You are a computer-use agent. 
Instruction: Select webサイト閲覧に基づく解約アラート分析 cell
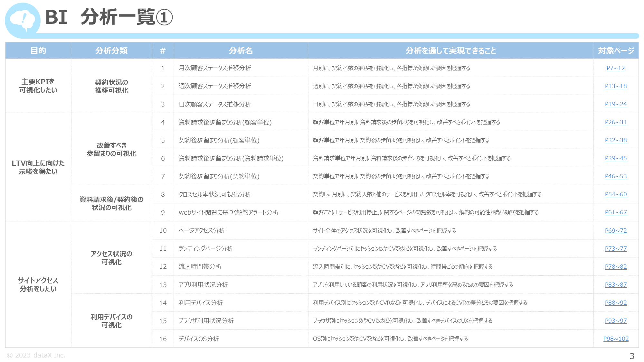pos(241,212)
